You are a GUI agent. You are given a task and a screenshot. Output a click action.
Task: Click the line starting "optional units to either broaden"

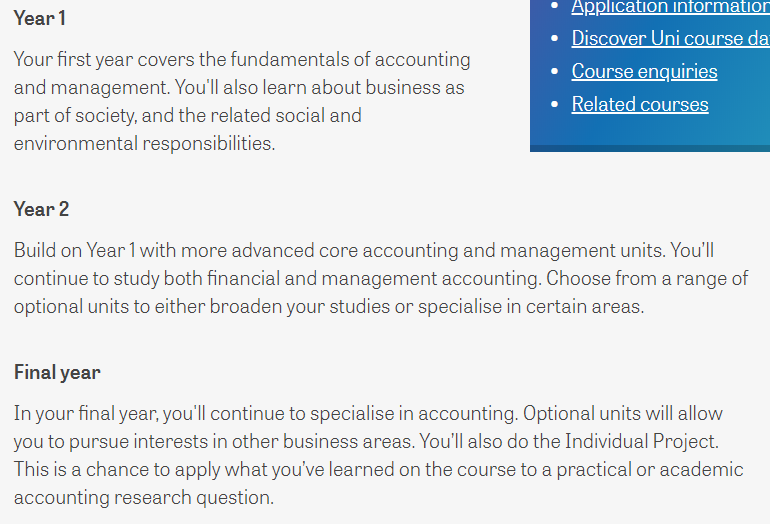point(329,306)
